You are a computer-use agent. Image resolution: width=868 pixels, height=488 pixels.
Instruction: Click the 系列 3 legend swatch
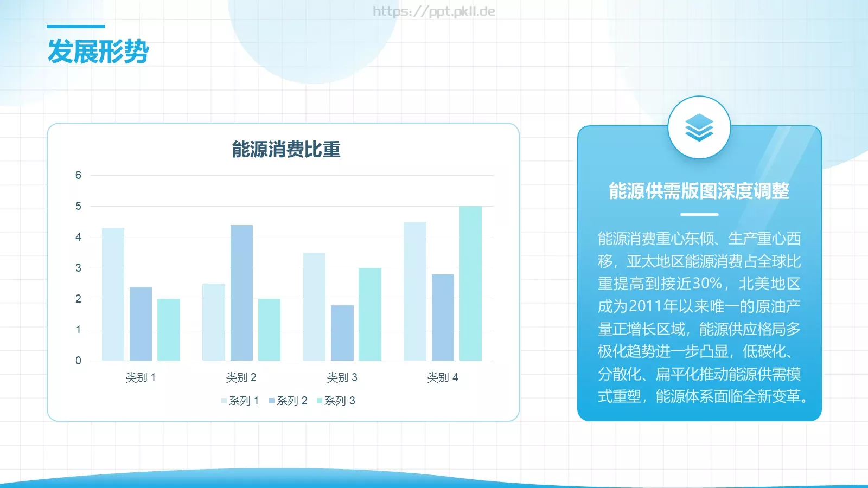tap(320, 401)
